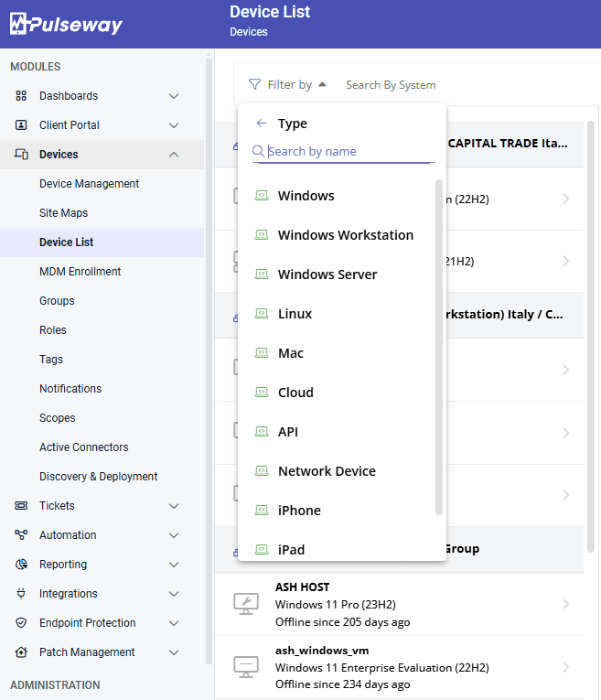Click the Client Portal icon
Viewport: 601px width, 700px height.
tap(21, 125)
